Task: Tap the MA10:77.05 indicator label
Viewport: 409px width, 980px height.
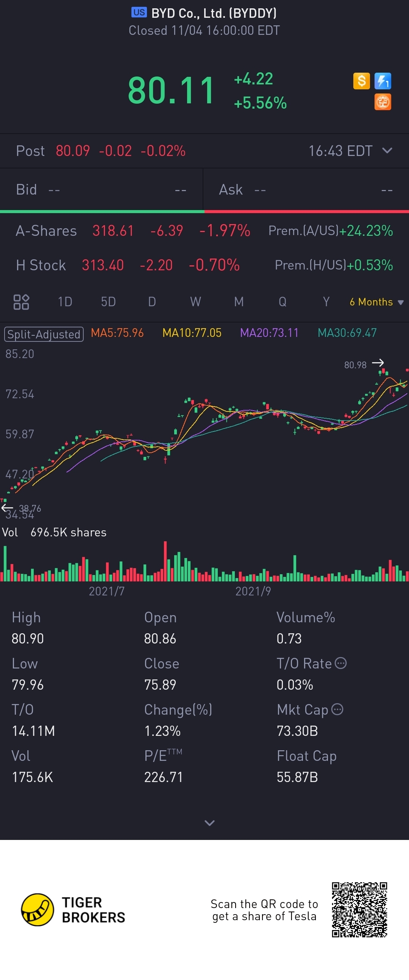Action: 192,333
